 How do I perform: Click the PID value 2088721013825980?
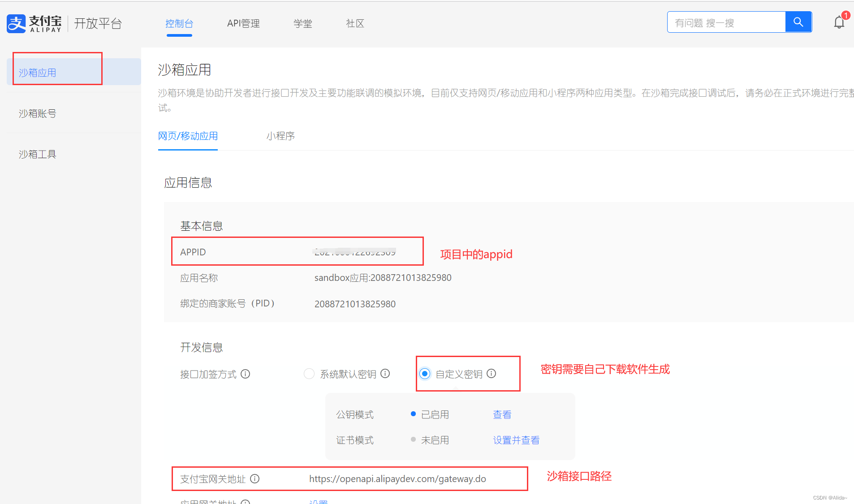(355, 304)
